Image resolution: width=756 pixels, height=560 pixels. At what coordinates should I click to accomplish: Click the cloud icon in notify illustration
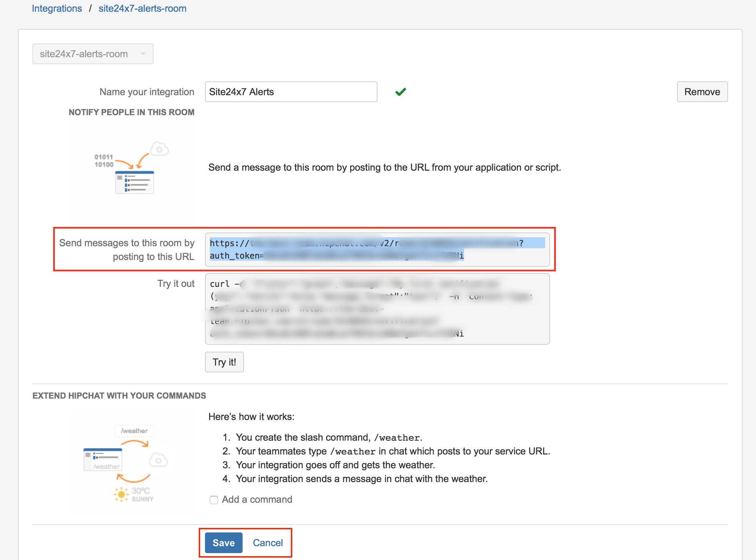tap(159, 149)
